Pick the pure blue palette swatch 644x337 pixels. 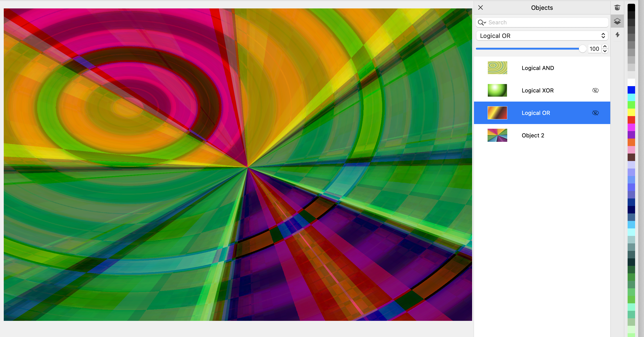[631, 90]
